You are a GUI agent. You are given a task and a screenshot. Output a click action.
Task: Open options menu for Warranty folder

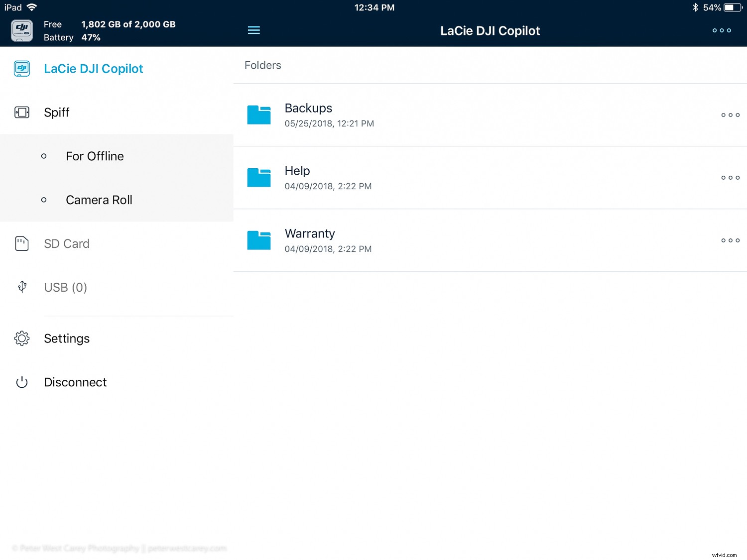(x=730, y=240)
